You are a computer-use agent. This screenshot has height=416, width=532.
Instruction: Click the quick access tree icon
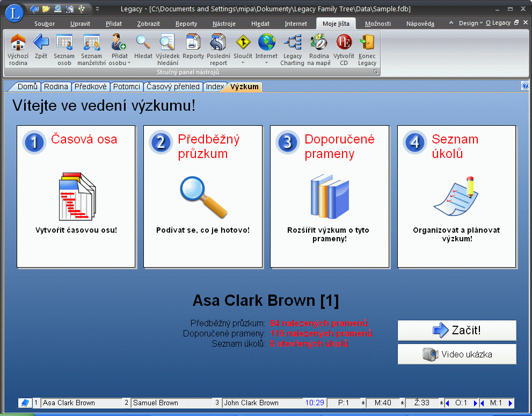82,9
